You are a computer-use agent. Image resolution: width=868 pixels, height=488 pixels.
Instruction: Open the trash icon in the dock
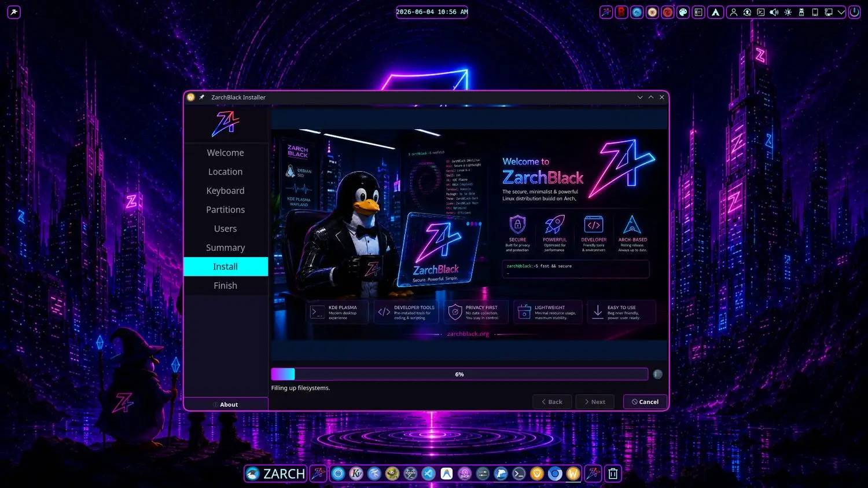pos(613,474)
